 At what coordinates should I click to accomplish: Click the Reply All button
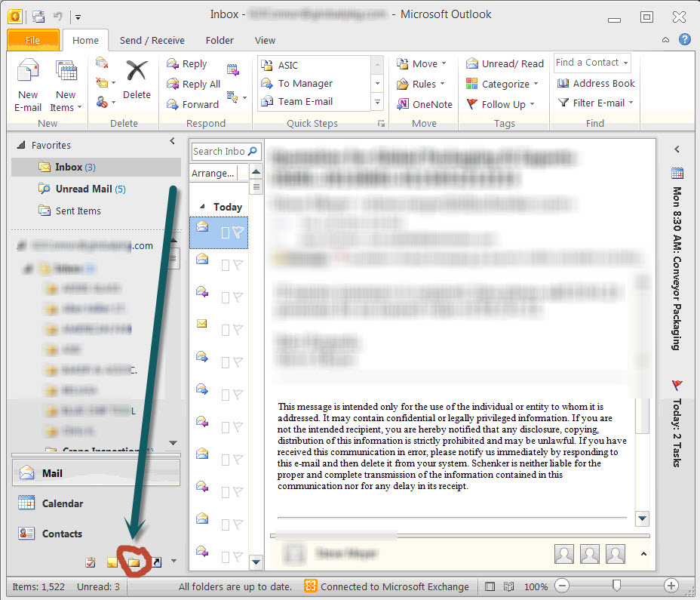coord(194,84)
